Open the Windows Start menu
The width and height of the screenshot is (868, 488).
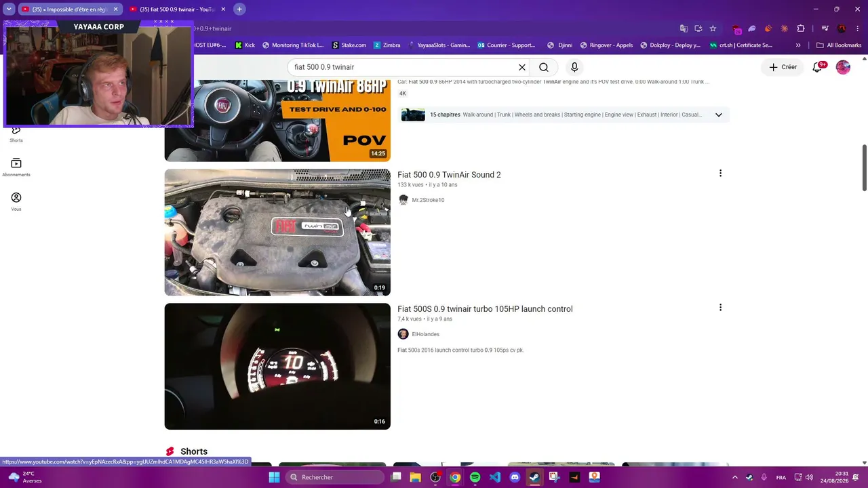point(274,477)
